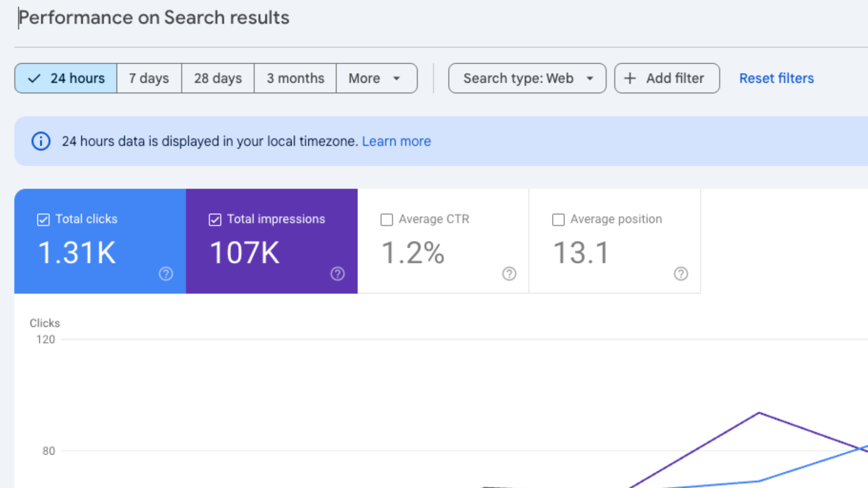This screenshot has width=868, height=488.
Task: Switch to the 3 months range
Action: [x=295, y=78]
